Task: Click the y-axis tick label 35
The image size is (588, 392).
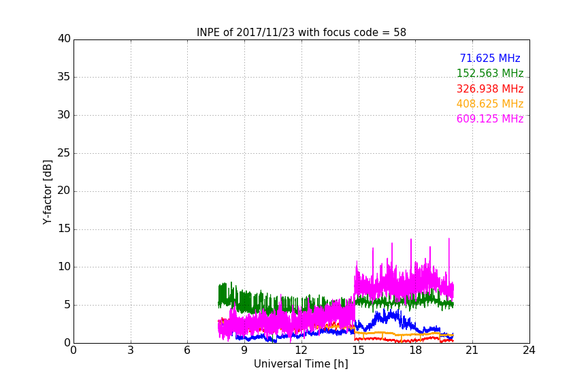Action: point(64,77)
